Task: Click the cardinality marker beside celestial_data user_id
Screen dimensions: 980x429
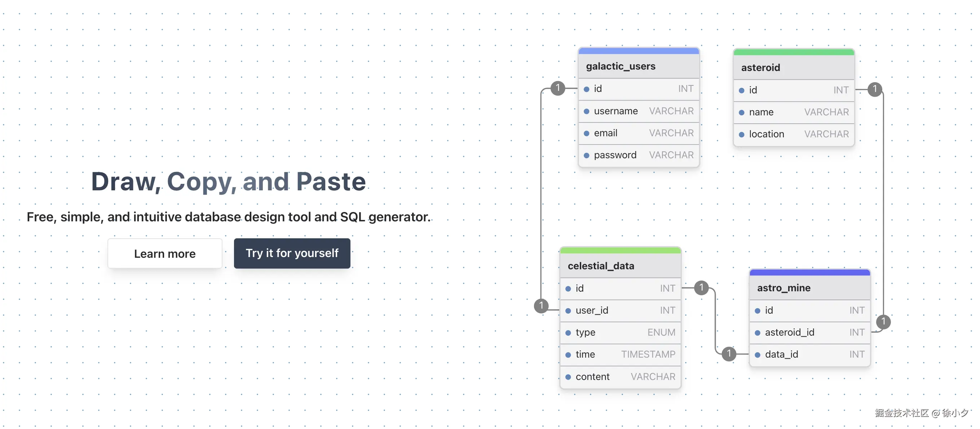Action: (541, 306)
